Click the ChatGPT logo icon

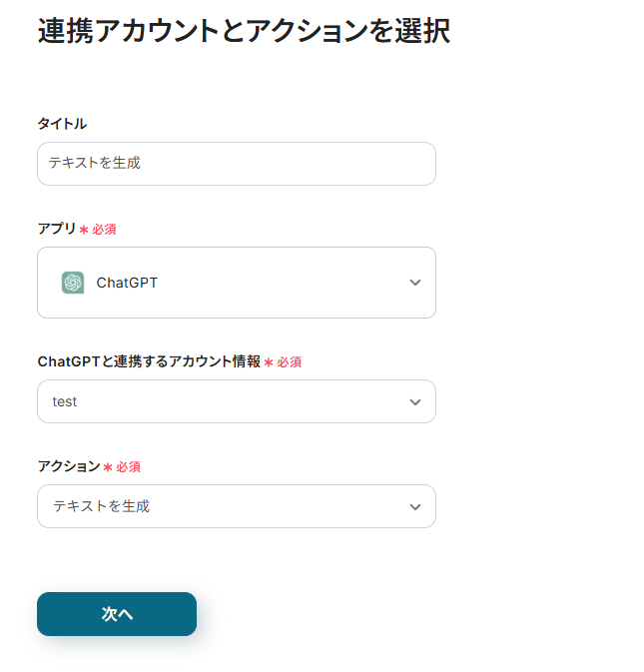point(73,283)
